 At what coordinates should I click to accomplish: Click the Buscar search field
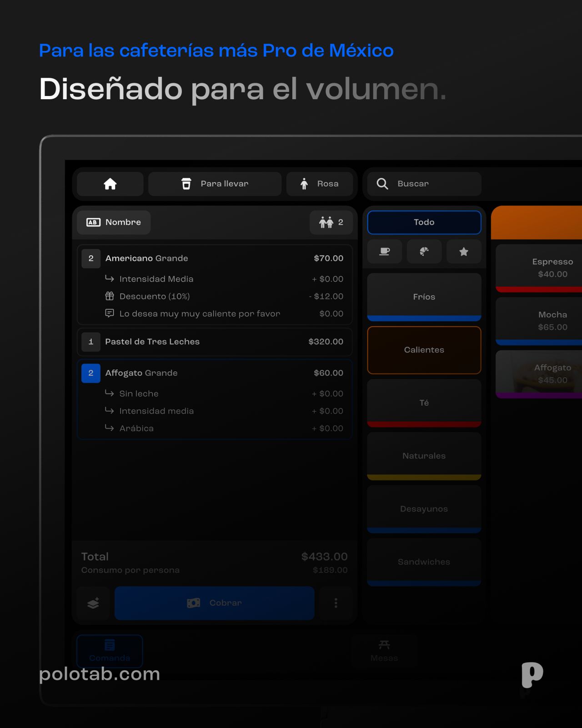(424, 184)
